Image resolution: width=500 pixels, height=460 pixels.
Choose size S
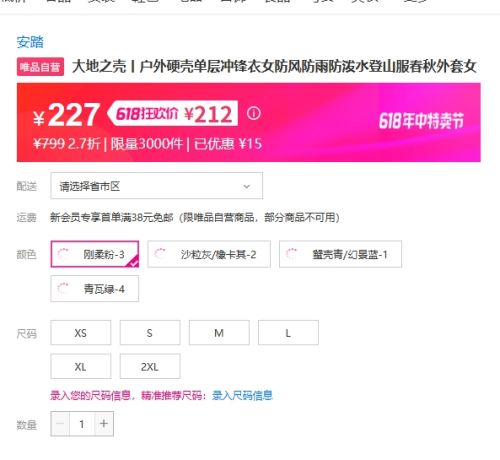[150, 333]
